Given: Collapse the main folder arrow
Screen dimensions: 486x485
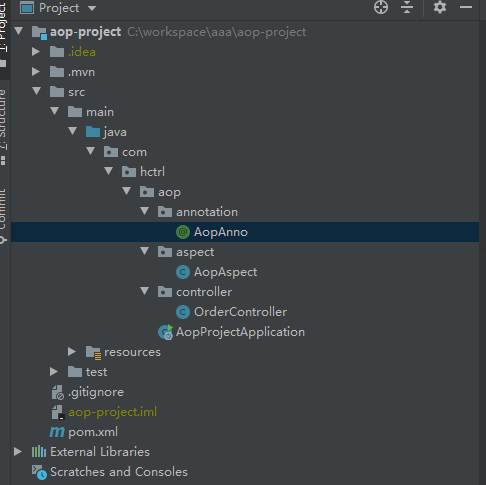Looking at the screenshot, I should [55, 111].
